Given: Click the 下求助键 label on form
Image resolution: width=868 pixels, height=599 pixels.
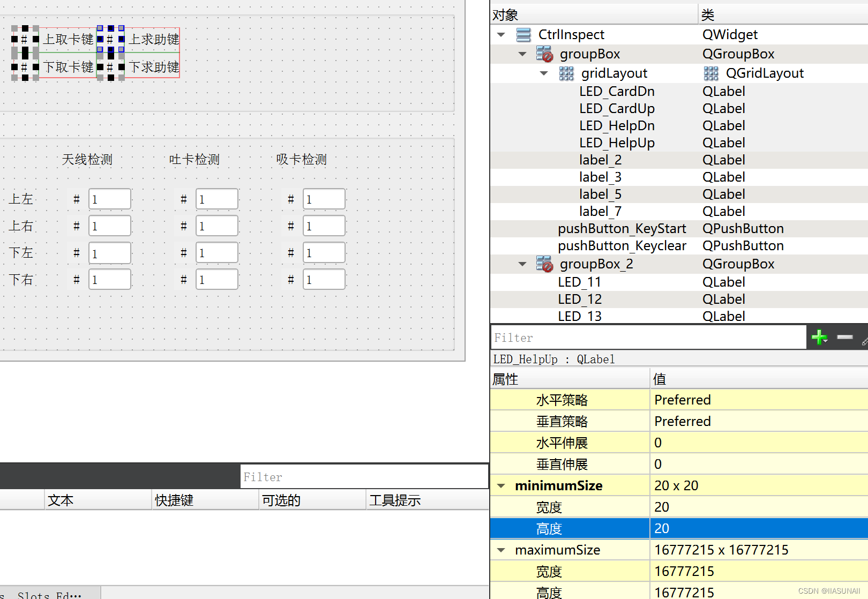Looking at the screenshot, I should point(154,67).
